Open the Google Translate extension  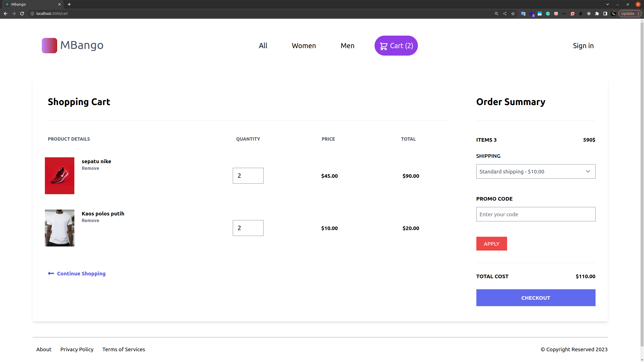pyautogui.click(x=523, y=14)
